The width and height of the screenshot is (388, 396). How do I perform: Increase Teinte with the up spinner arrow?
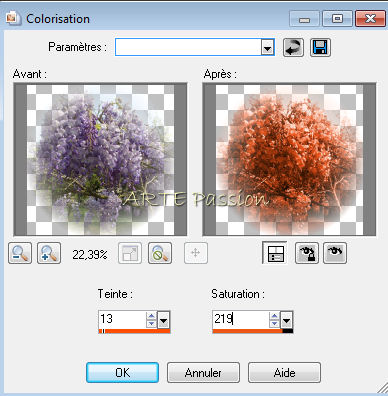coord(152,316)
